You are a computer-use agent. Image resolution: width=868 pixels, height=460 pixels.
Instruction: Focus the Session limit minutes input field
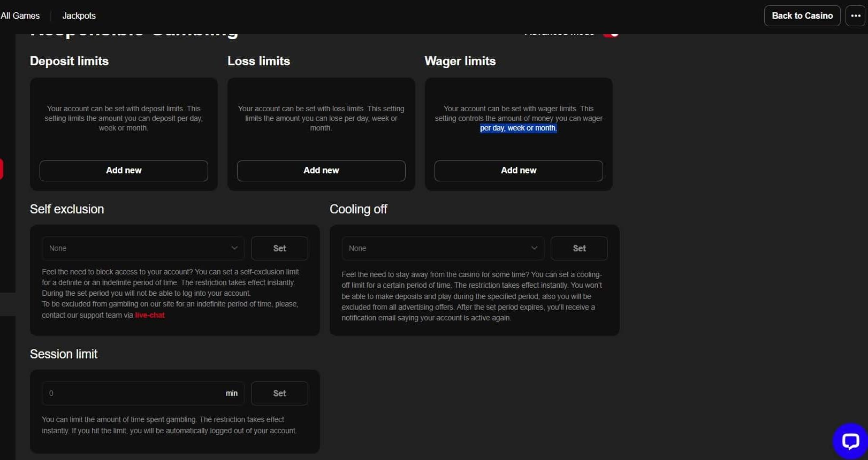(134, 393)
